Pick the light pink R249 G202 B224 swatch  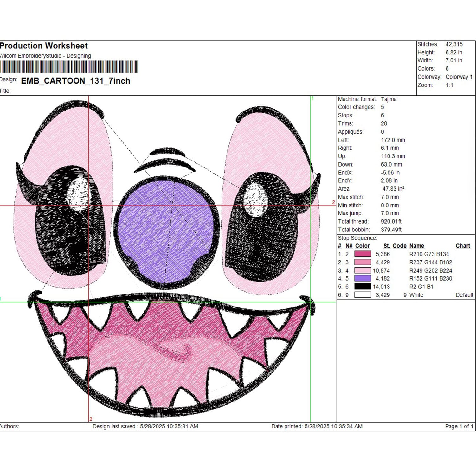(363, 270)
